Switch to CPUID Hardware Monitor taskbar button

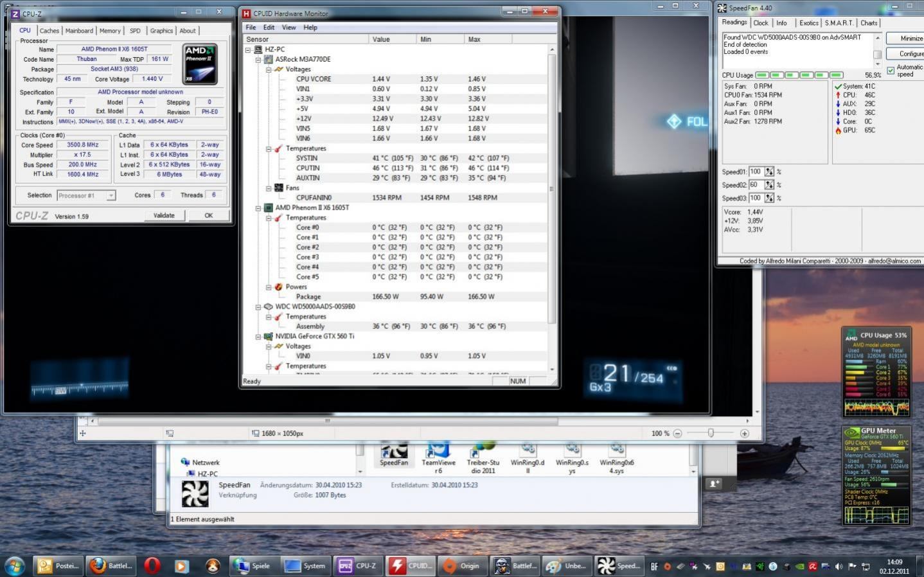412,566
